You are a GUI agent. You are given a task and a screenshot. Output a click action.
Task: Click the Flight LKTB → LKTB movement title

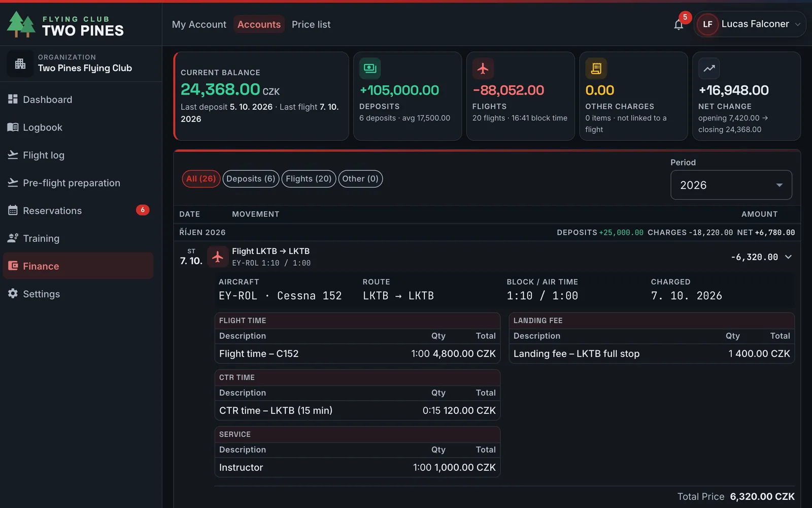270,251
